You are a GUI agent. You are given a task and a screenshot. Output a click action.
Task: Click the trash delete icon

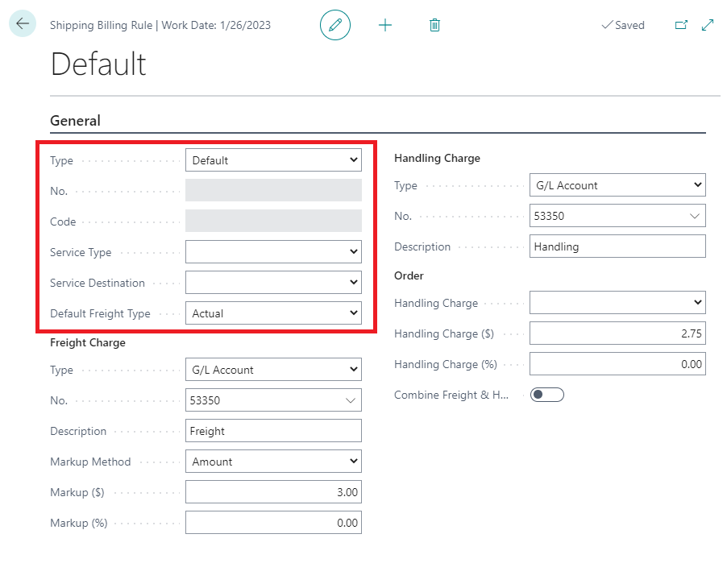tap(434, 25)
